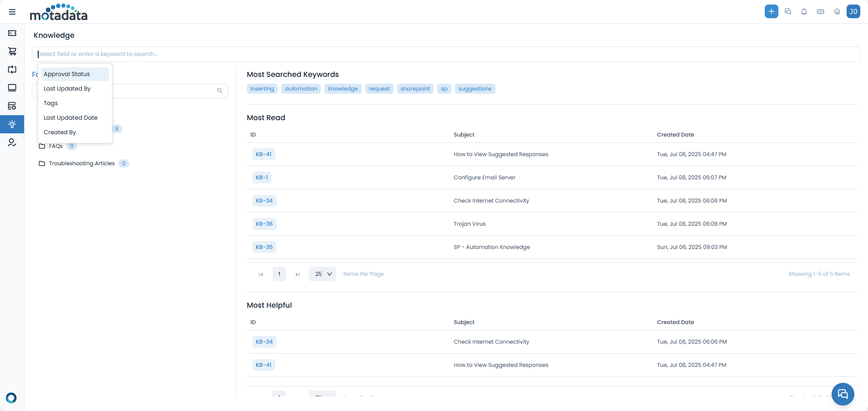Open the floating chat support button
The image size is (868, 411).
(843, 394)
